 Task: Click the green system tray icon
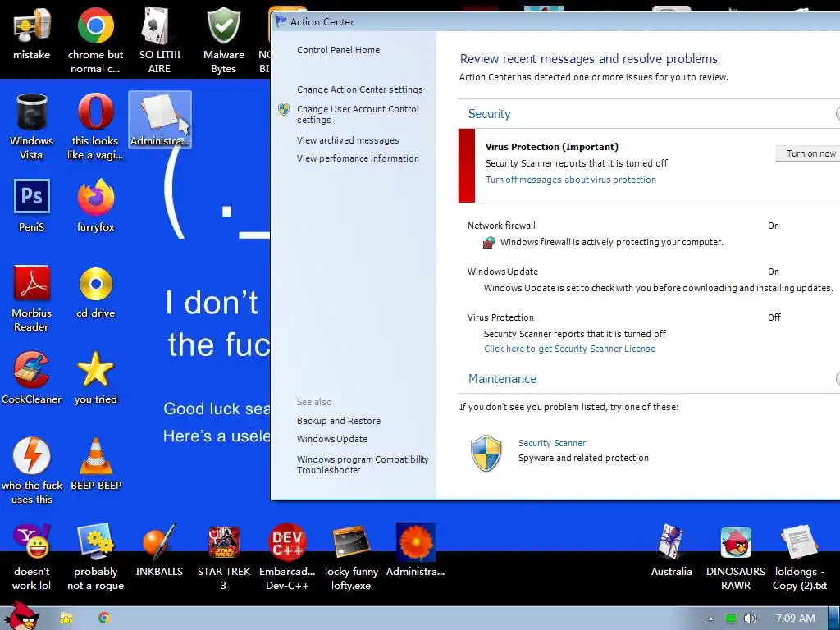(731, 619)
